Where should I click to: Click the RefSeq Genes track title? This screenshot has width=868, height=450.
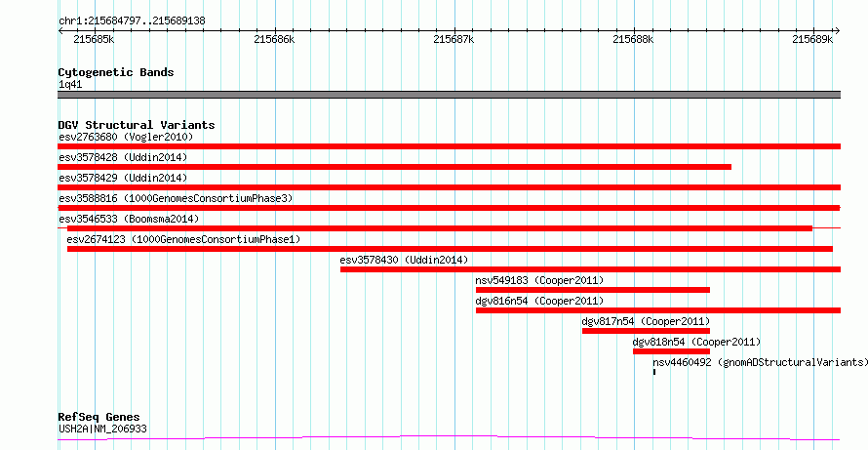pos(99,417)
